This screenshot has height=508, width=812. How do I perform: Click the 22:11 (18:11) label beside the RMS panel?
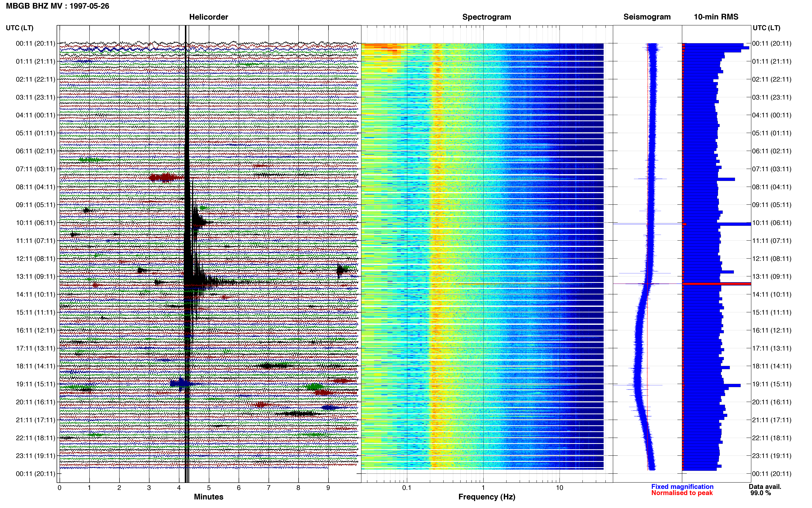pos(772,438)
